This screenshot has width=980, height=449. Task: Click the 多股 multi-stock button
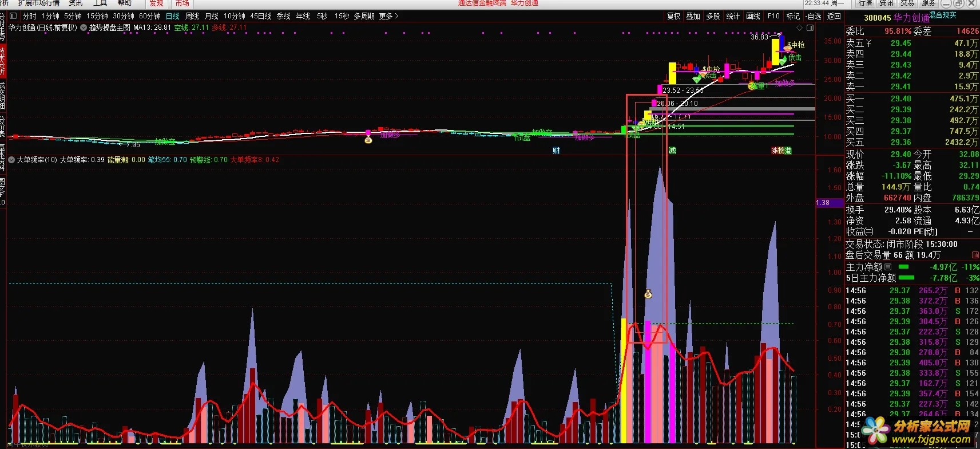713,16
